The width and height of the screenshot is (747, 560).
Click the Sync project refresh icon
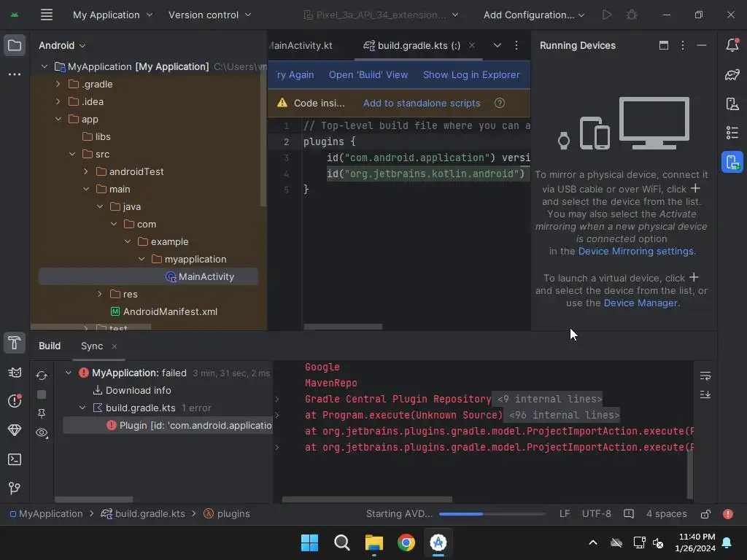tap(42, 376)
